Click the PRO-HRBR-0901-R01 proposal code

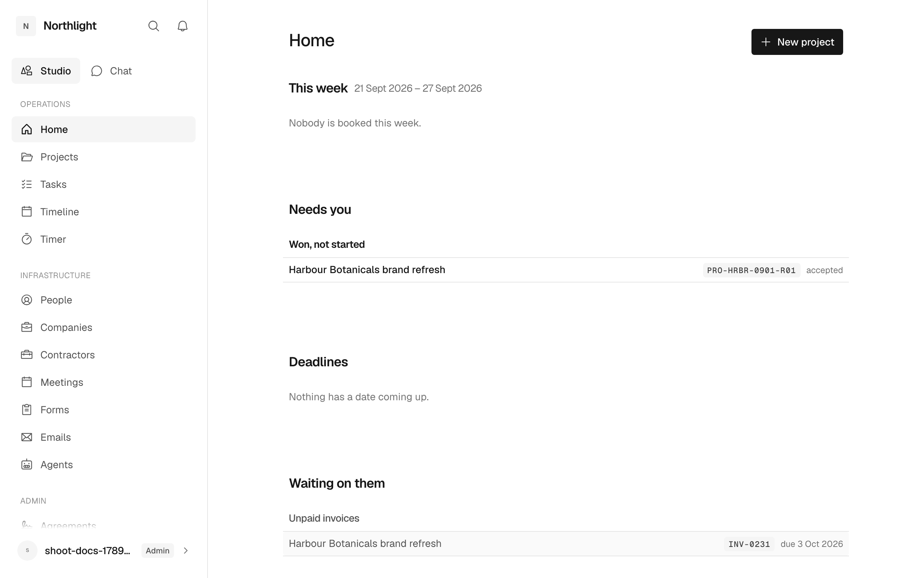pos(751,270)
